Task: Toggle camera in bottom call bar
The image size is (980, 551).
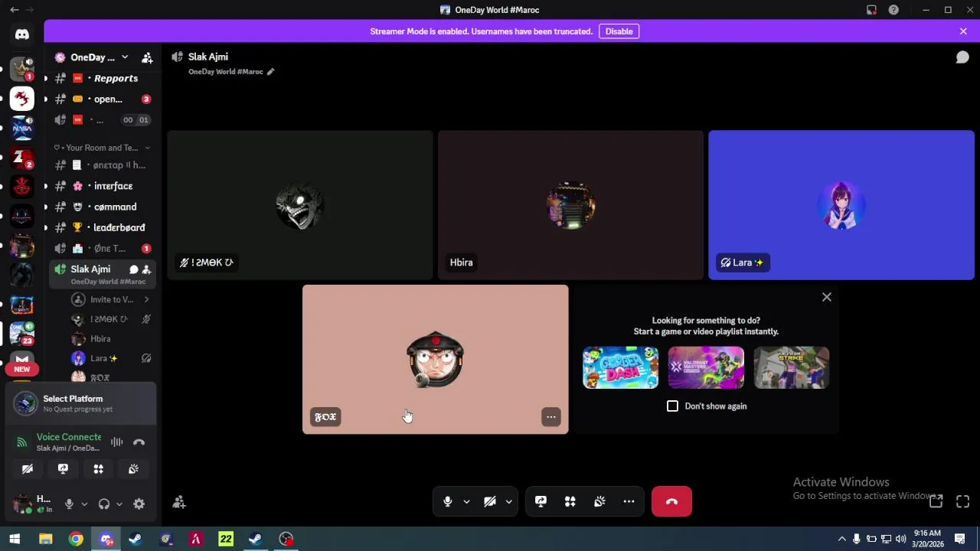Action: click(490, 501)
